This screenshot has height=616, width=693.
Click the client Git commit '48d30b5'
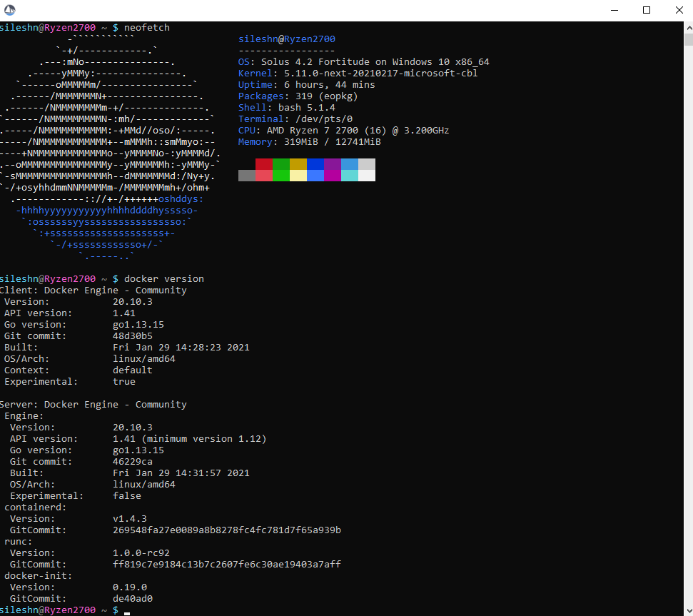pos(133,336)
